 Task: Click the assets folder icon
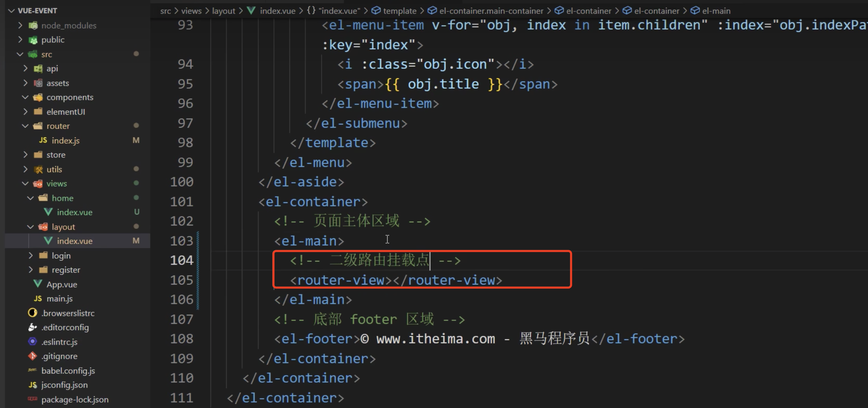38,83
